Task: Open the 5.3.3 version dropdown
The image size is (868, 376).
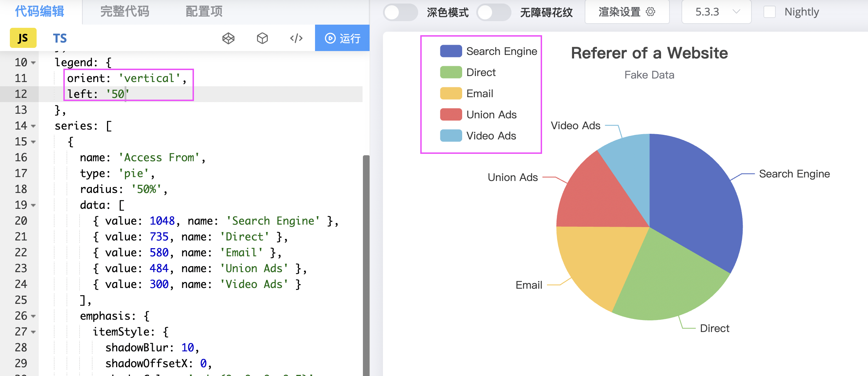Action: click(x=716, y=12)
